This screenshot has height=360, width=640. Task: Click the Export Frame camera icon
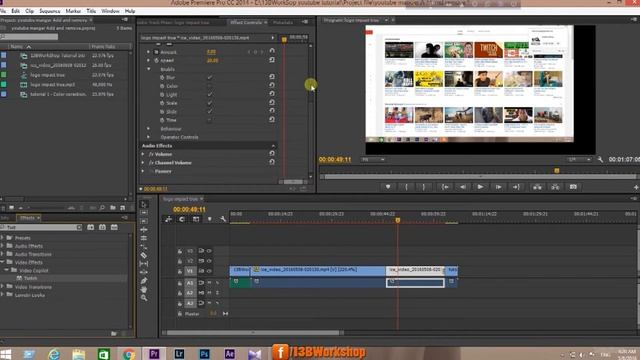(573, 187)
